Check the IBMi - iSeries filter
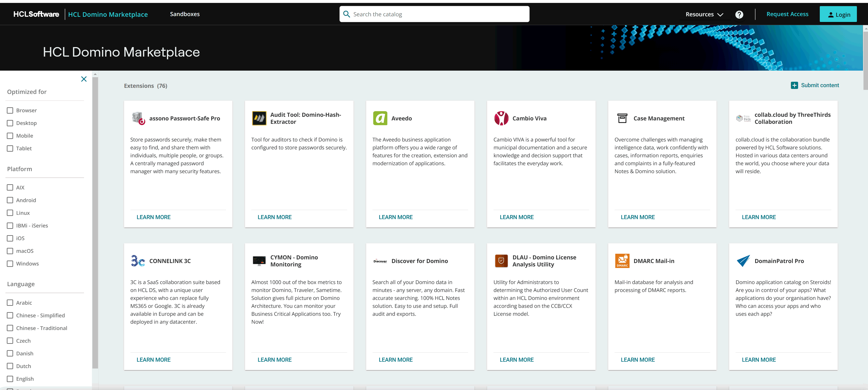The width and height of the screenshot is (868, 390). (x=10, y=226)
